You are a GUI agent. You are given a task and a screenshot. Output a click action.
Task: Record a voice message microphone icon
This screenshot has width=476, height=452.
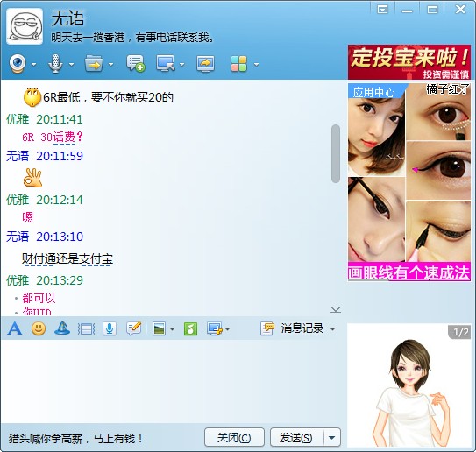pyautogui.click(x=110, y=328)
